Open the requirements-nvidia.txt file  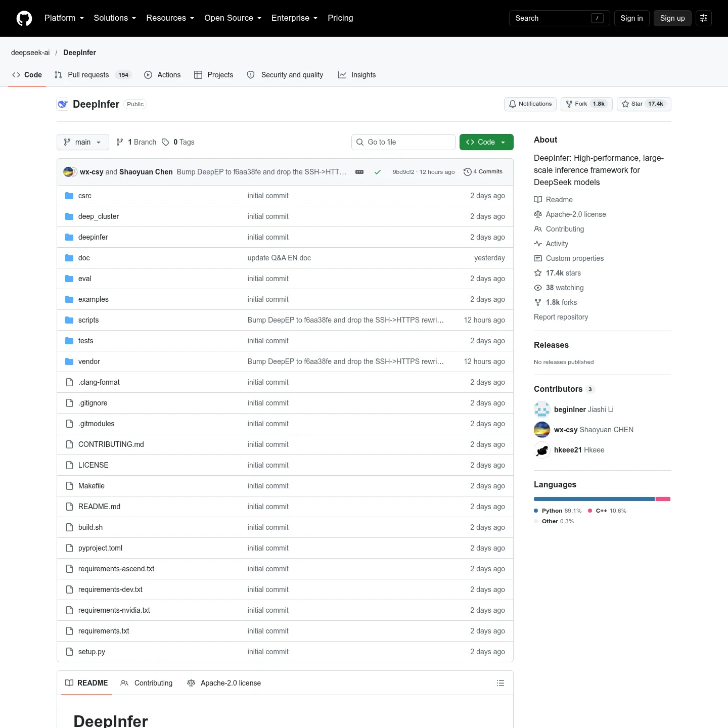[114, 610]
